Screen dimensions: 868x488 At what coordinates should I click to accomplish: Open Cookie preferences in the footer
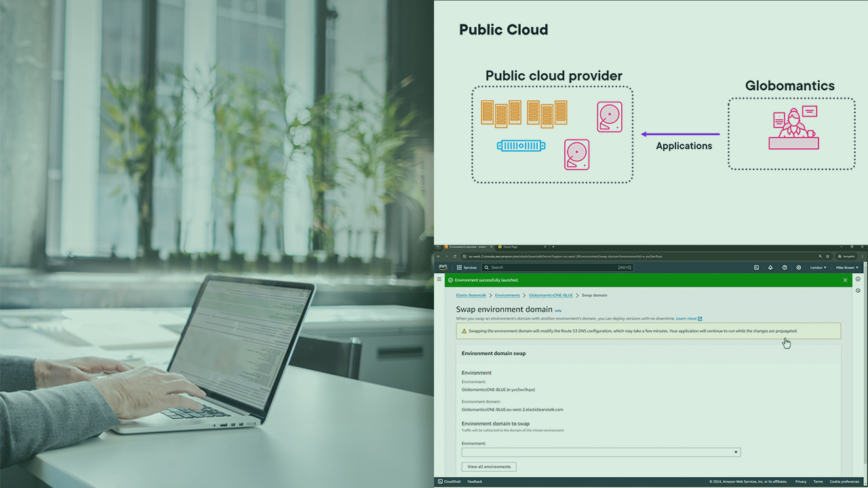(x=844, y=482)
